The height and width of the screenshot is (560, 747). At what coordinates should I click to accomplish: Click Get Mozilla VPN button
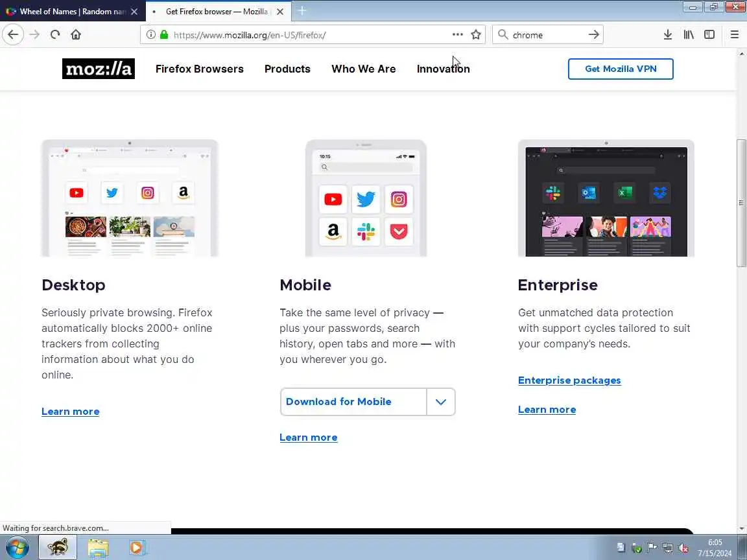click(x=621, y=69)
